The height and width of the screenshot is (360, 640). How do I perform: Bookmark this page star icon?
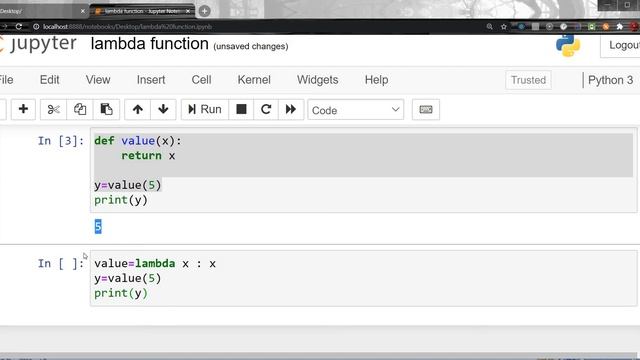[x=504, y=27]
